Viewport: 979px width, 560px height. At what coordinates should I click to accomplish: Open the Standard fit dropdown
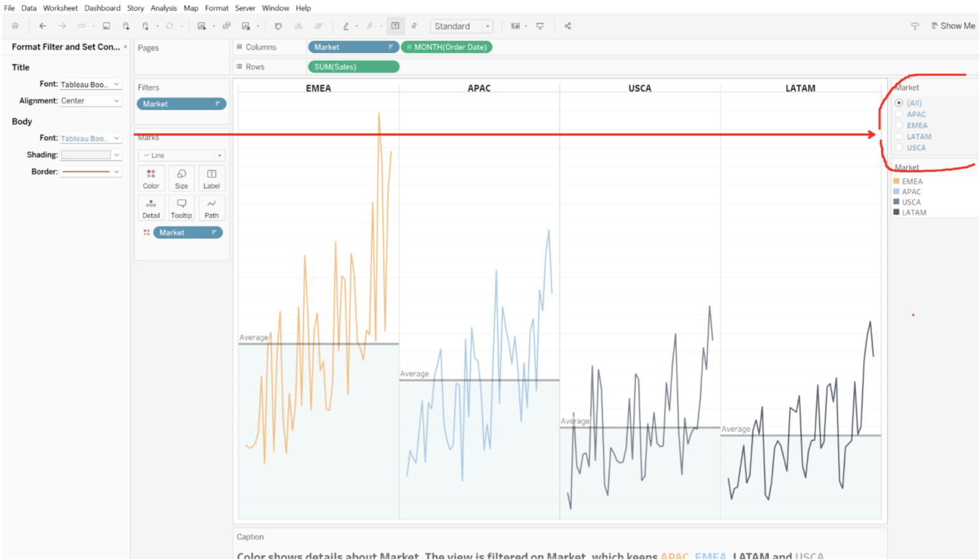[x=462, y=26]
